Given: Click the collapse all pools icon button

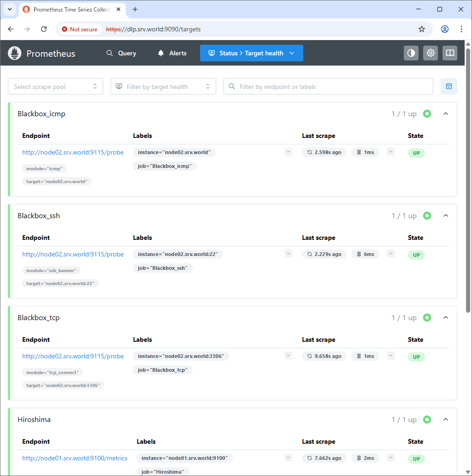Looking at the screenshot, I should [x=449, y=87].
